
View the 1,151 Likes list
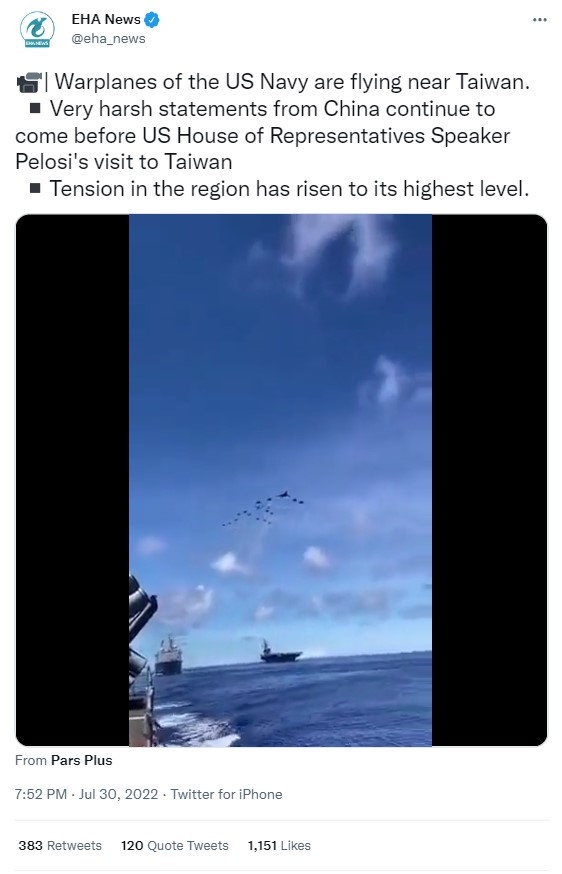click(279, 846)
